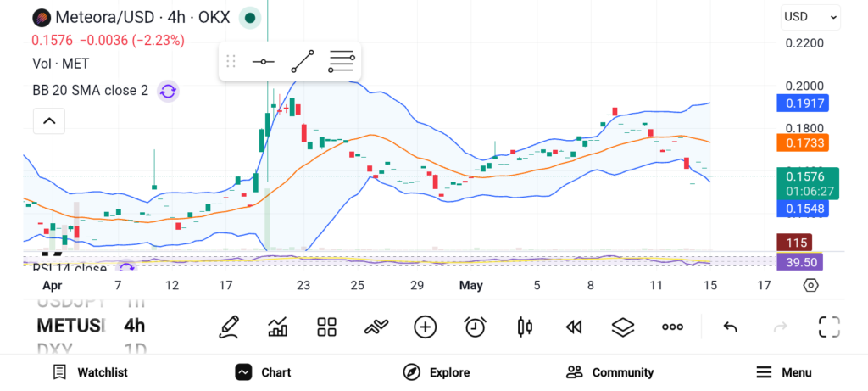868x391 pixels.
Task: Open the Community tab
Action: point(609,372)
